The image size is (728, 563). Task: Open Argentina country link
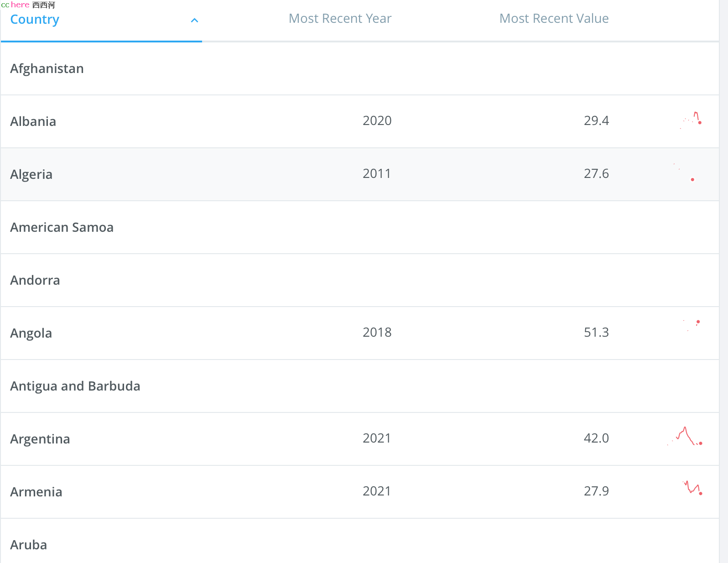pyautogui.click(x=40, y=439)
